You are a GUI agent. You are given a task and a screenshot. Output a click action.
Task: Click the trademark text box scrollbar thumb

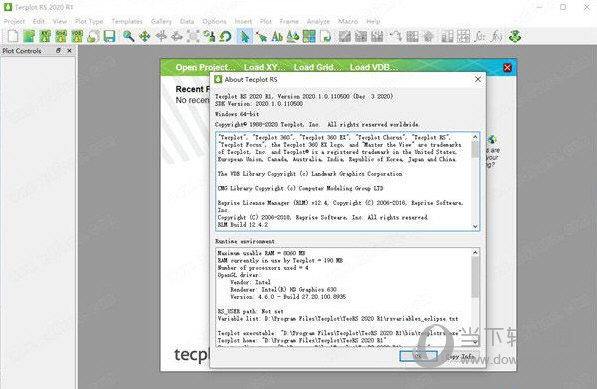coord(475,149)
